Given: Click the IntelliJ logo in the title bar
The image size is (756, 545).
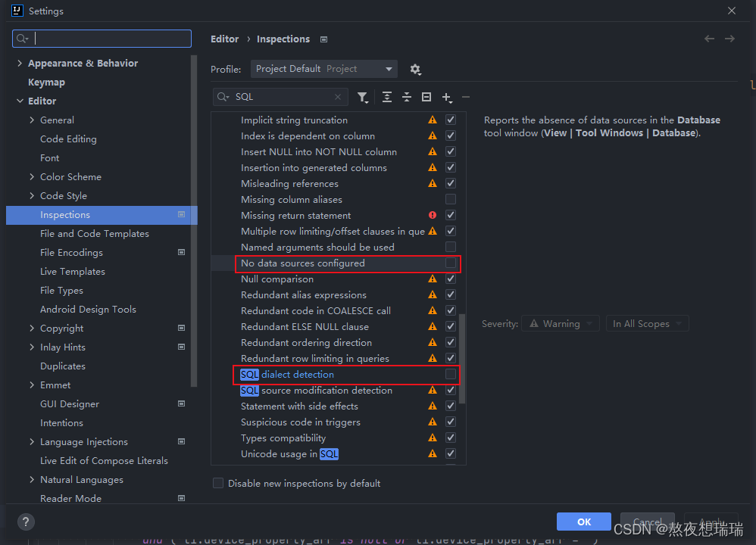Looking at the screenshot, I should coord(17,11).
